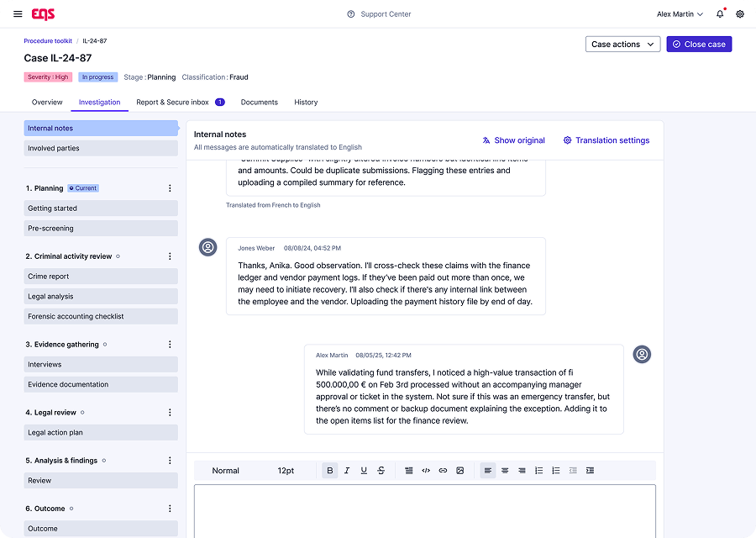Image resolution: width=756 pixels, height=538 pixels.
Task: Click list icon beside outdent icon
Action: (556, 471)
